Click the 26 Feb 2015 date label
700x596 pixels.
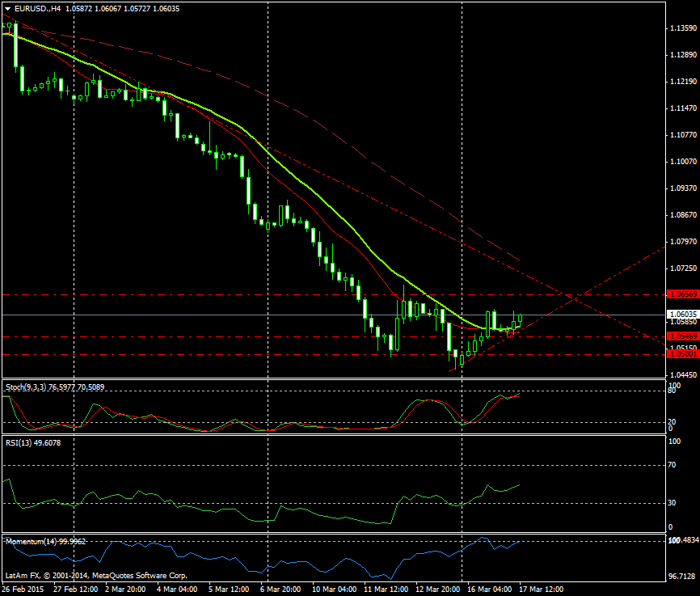click(x=23, y=590)
